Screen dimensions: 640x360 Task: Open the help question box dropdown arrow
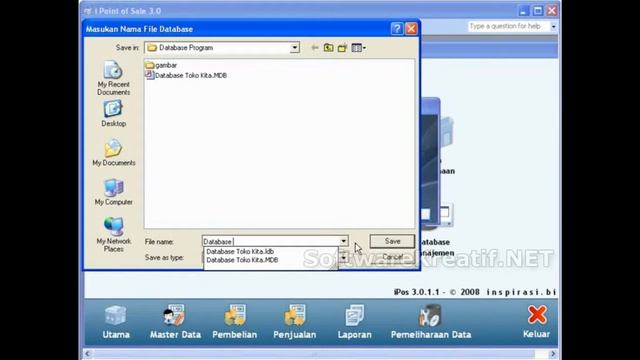553,27
